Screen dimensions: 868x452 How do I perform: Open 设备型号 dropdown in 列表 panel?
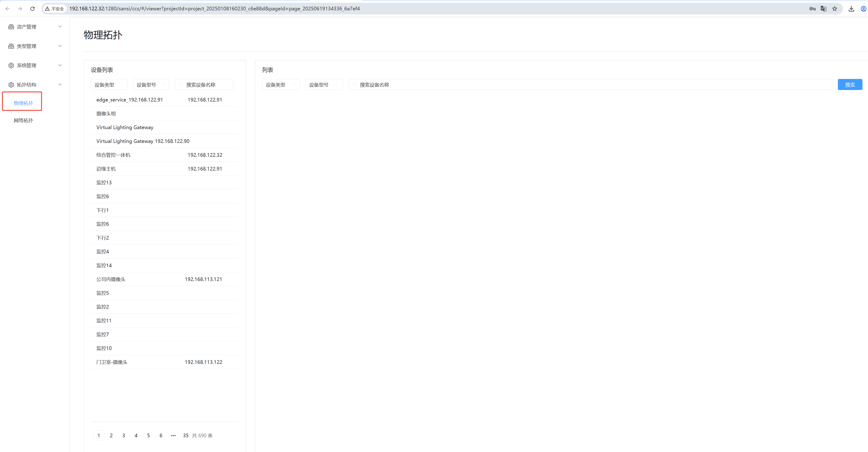tap(324, 85)
